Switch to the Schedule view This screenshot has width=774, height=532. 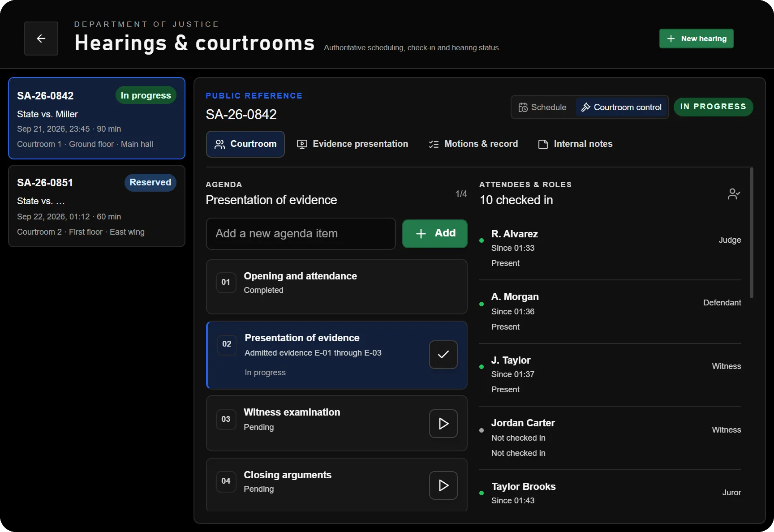click(x=543, y=107)
